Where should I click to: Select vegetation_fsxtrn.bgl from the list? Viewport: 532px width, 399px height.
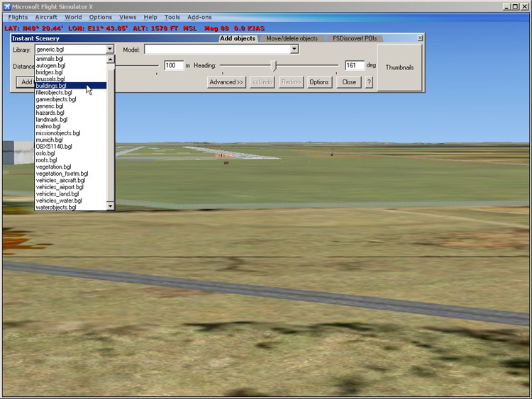(x=70, y=174)
